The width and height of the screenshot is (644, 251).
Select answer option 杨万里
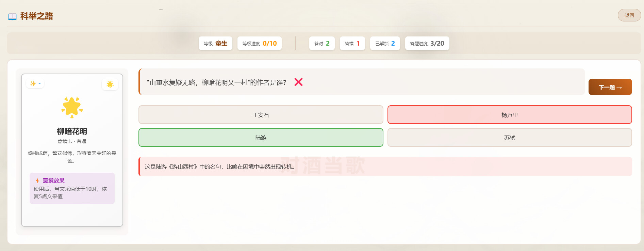[x=509, y=115]
